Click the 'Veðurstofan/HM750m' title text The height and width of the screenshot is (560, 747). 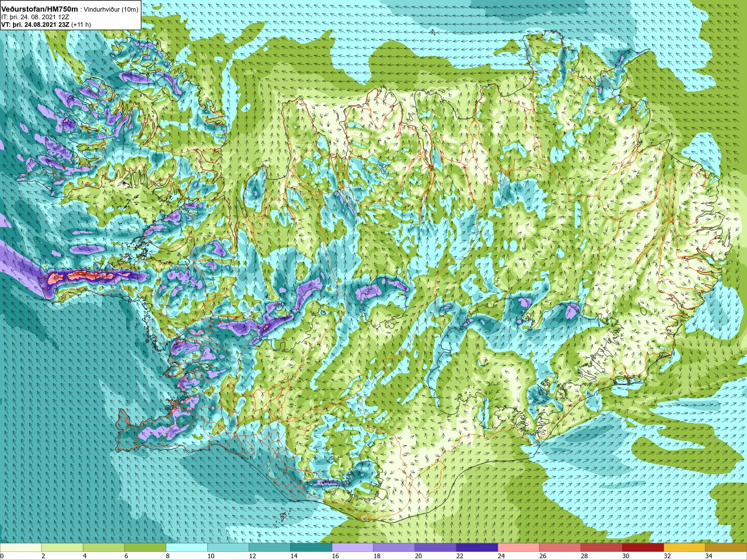40,9
